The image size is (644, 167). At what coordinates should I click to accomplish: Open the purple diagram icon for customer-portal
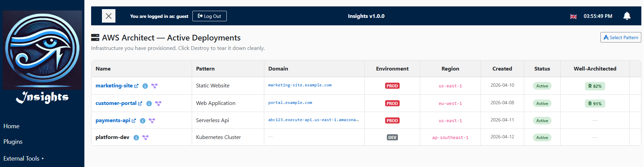click(158, 104)
